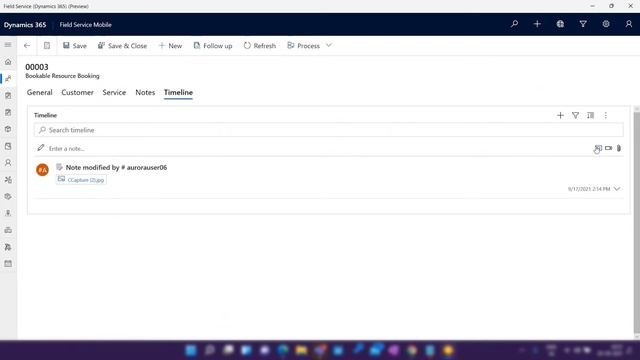Click Follow up
The width and height of the screenshot is (640, 360).
(x=213, y=46)
